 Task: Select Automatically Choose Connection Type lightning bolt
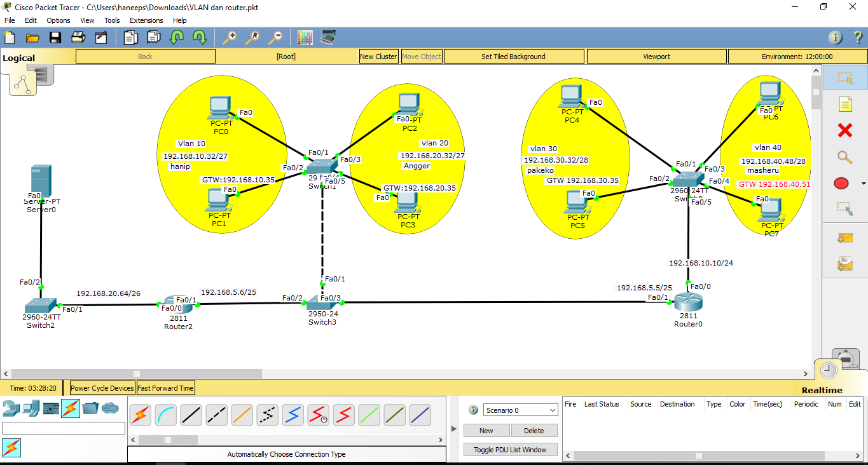[x=140, y=415]
